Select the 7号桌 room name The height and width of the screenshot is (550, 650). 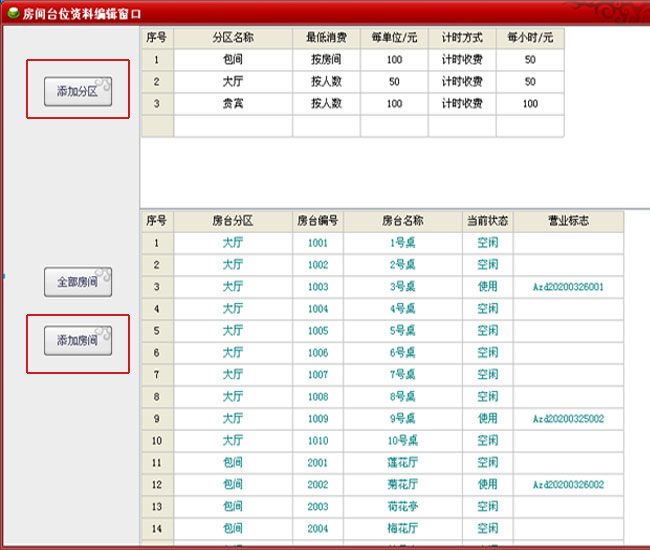click(x=403, y=375)
